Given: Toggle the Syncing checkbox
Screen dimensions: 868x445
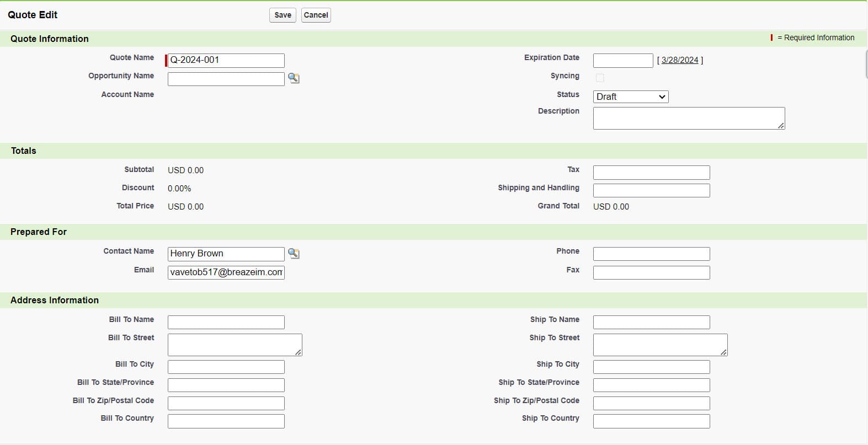Looking at the screenshot, I should (600, 78).
